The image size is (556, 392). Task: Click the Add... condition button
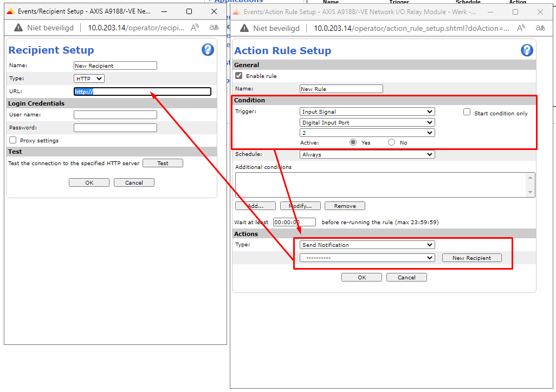coord(255,206)
